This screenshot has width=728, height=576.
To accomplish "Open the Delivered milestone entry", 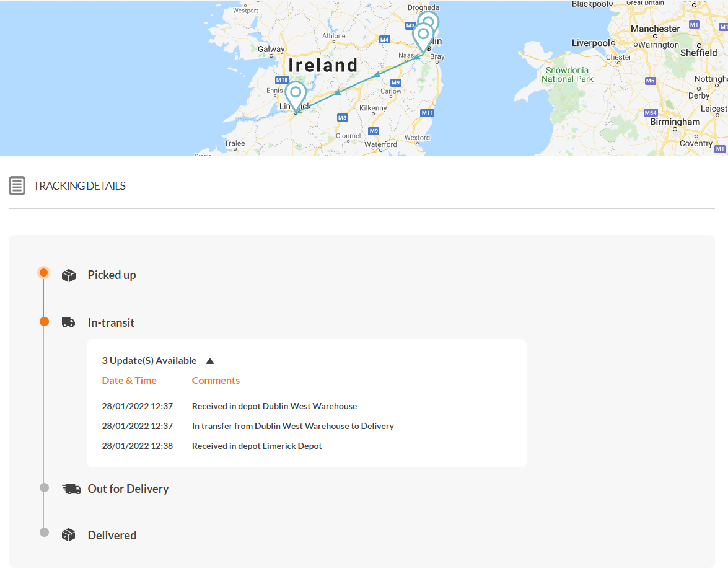I will 112,534.
